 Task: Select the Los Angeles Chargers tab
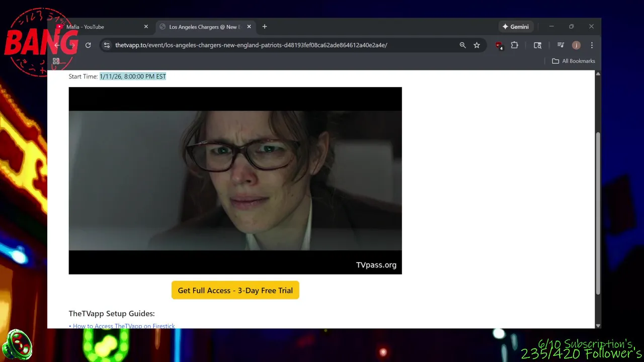click(204, 27)
